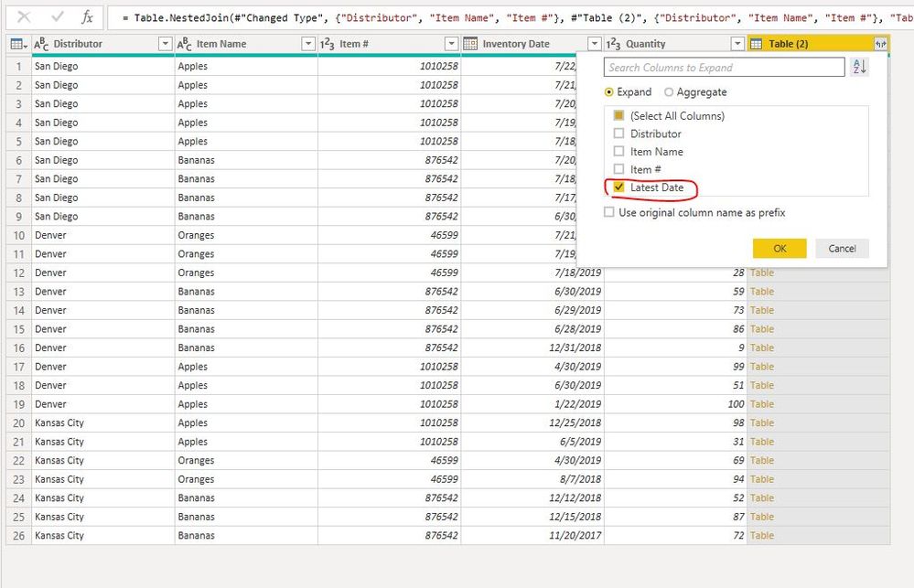
Task: Open the Item Name column filter dropdown
Action: [308, 44]
